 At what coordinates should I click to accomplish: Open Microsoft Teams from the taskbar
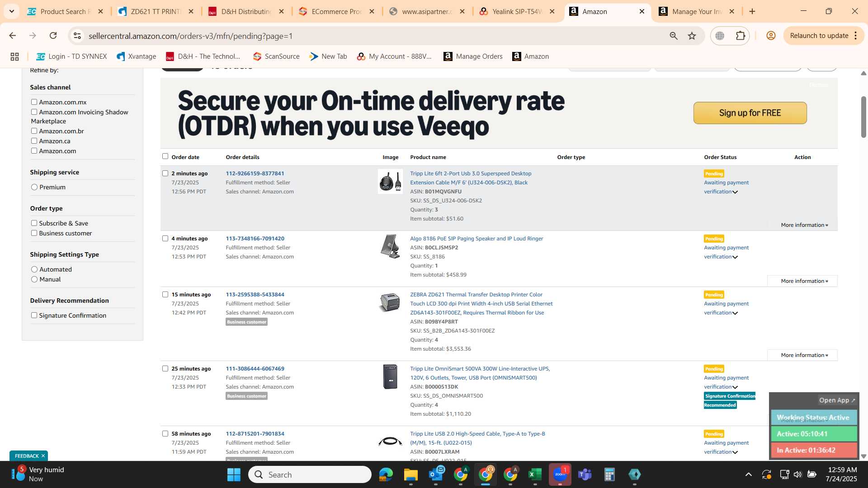(585, 474)
